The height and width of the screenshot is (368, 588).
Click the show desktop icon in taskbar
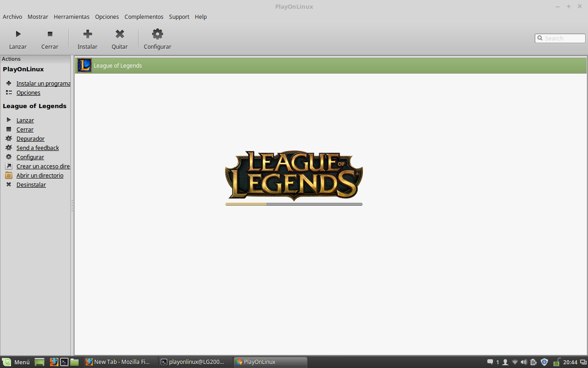pos(40,362)
